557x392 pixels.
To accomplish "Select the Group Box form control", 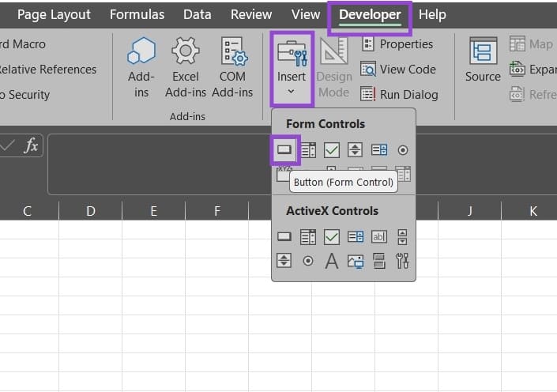I will pyautogui.click(x=283, y=174).
